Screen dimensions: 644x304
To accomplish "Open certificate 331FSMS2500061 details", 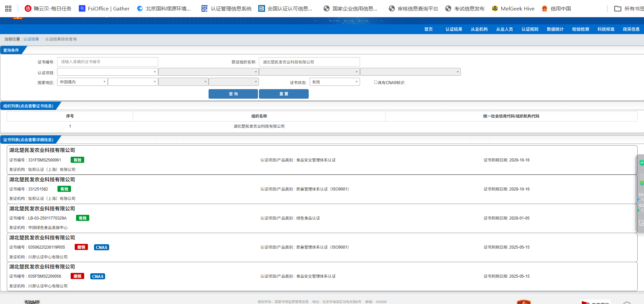I will (322, 160).
